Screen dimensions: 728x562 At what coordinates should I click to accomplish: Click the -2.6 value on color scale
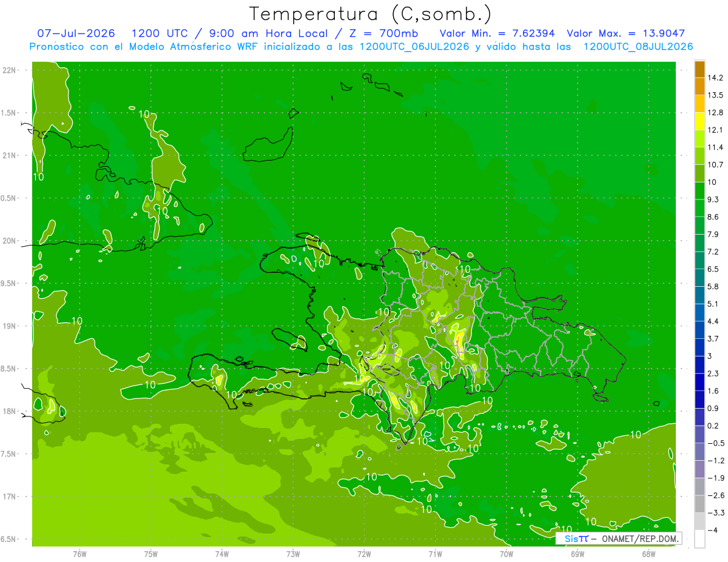(715, 495)
